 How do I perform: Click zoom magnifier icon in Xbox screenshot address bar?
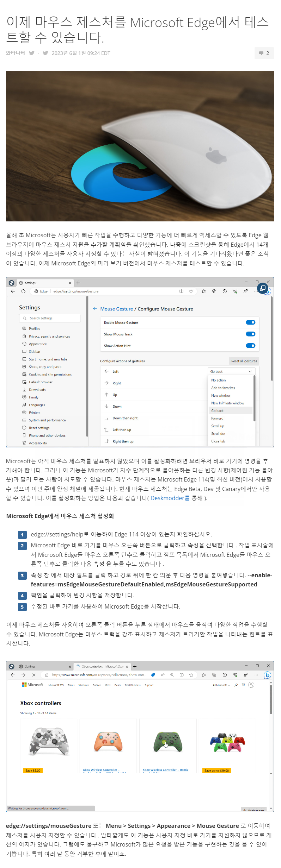172,675
